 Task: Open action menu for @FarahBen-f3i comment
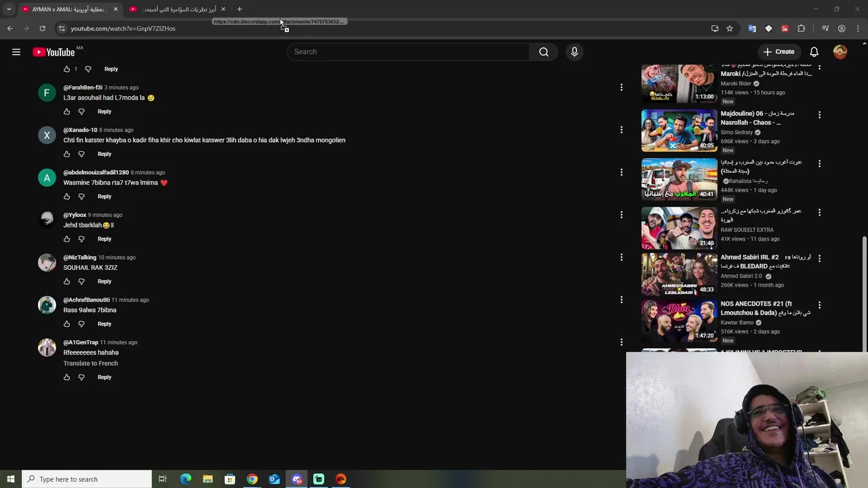pos(621,87)
